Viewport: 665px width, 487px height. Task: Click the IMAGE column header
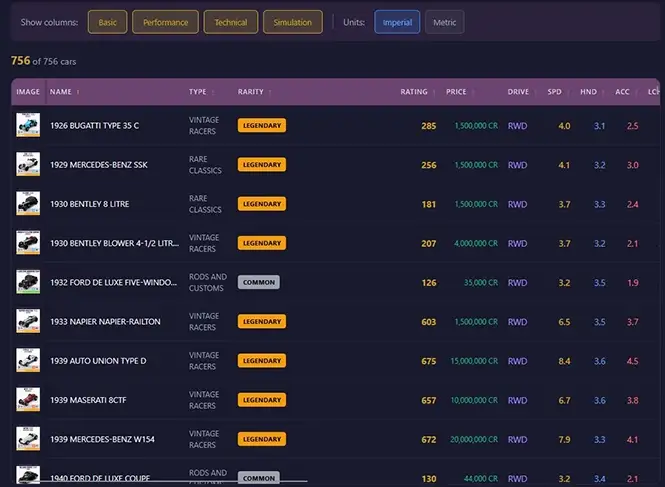(28, 92)
